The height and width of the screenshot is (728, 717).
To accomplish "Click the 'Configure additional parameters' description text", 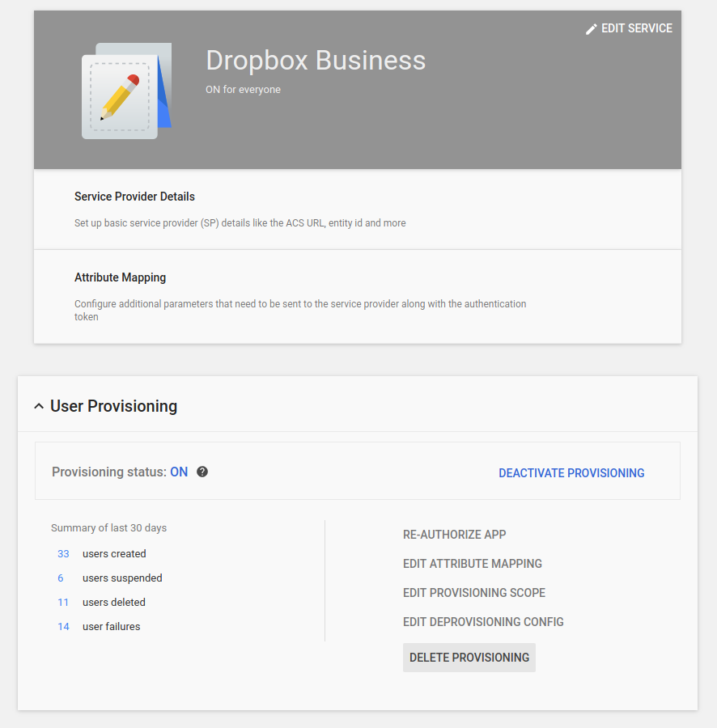I will point(300,310).
